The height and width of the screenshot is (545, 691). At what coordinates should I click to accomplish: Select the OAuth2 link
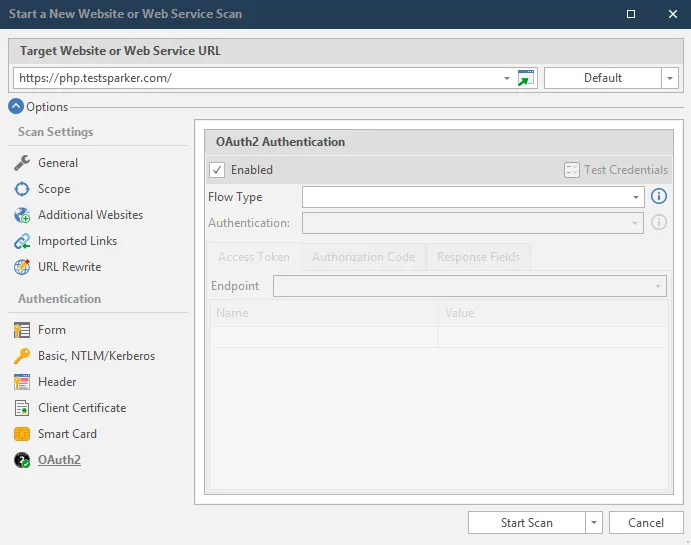pos(59,460)
